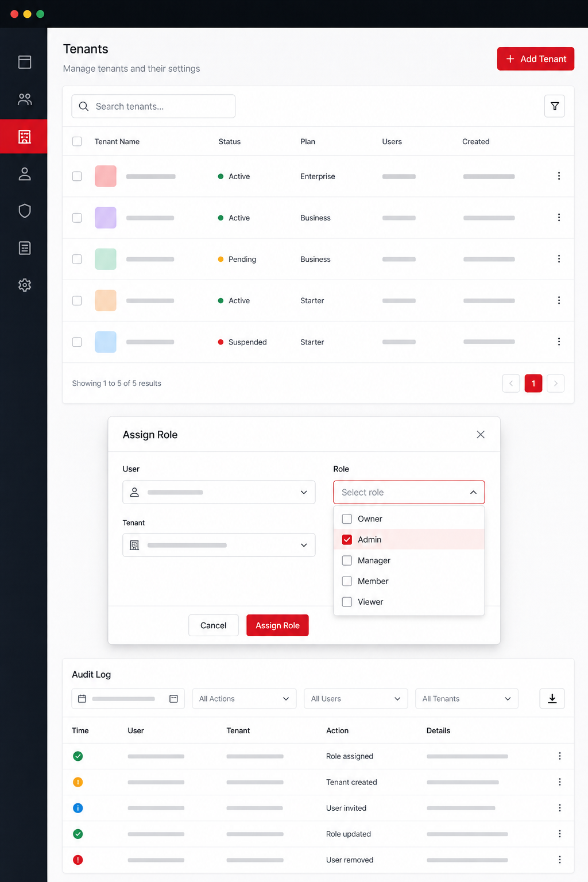Open the single user profile sidebar icon
The height and width of the screenshot is (882, 588).
coord(25,174)
